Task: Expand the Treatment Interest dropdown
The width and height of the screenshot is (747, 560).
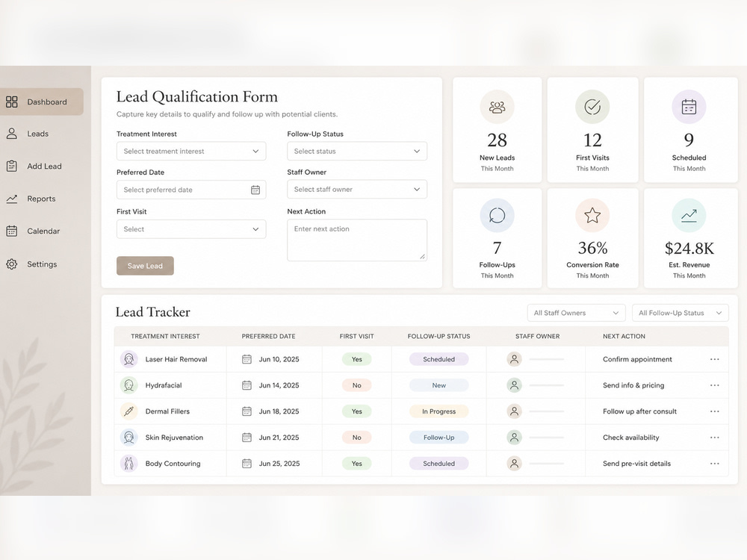Action: pyautogui.click(x=191, y=151)
